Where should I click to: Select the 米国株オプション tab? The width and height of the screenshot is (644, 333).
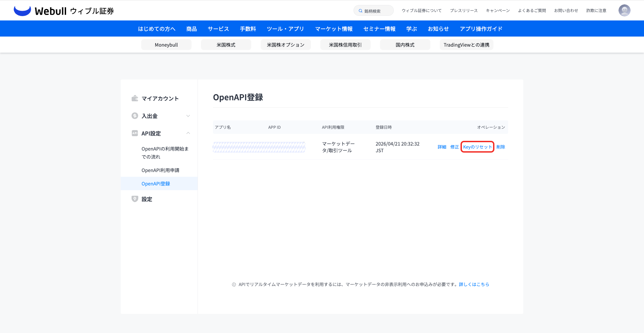click(285, 45)
